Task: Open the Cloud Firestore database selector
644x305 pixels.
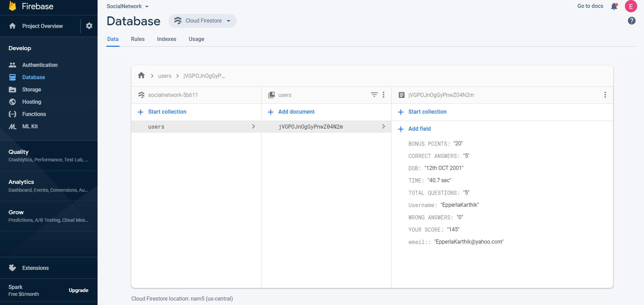Action: pos(203,21)
